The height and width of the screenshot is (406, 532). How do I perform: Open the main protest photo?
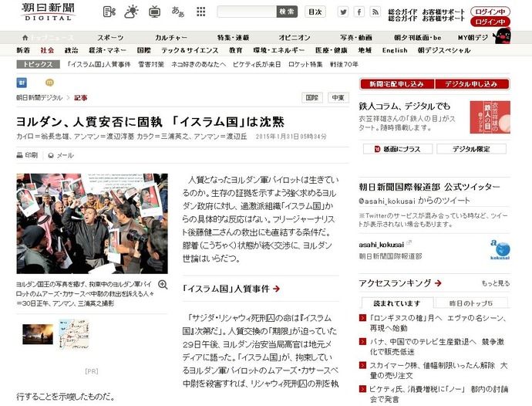92,224
